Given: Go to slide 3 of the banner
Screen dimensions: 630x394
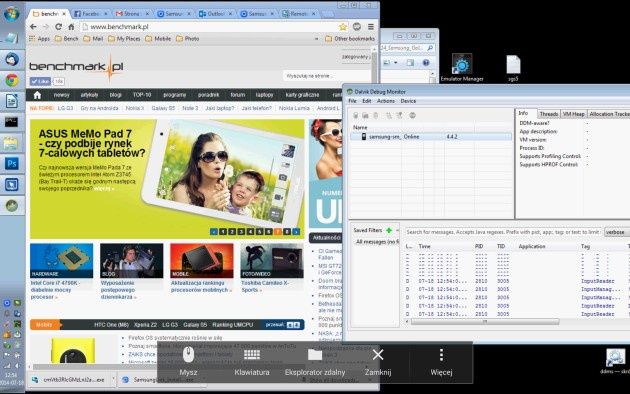Looking at the screenshot, I should coord(241,232).
